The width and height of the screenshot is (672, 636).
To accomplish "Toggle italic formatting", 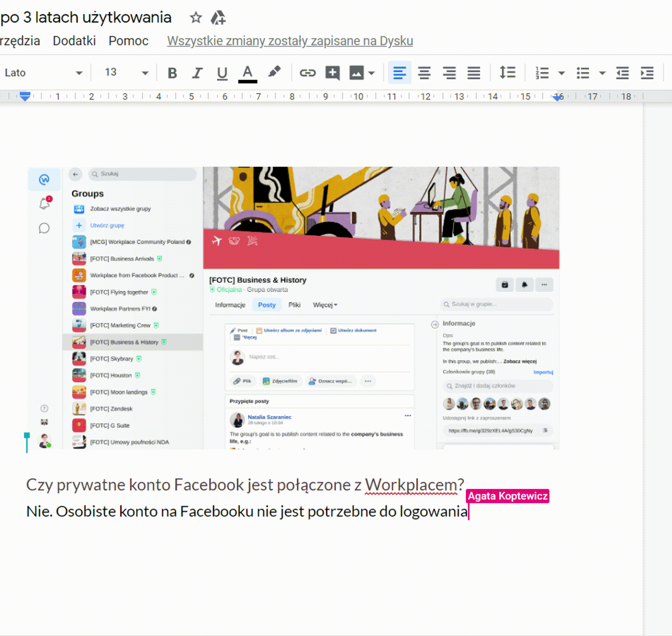I will click(197, 73).
